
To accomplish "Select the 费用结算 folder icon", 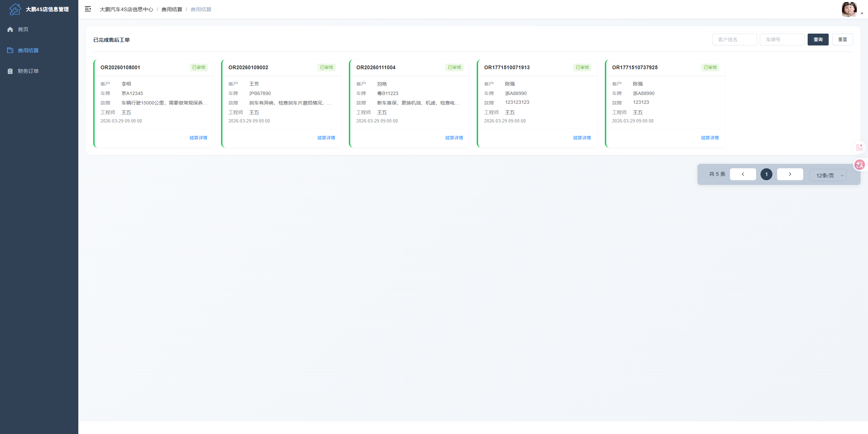I will point(10,50).
